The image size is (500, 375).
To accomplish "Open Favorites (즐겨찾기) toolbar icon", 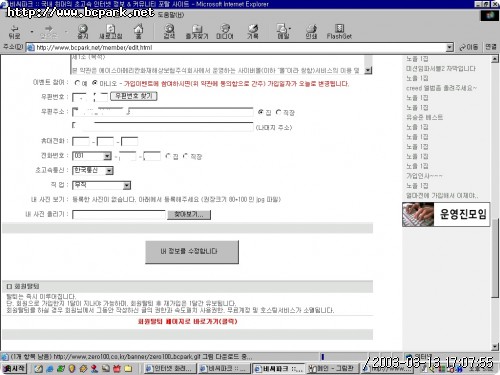I will pos(197,32).
